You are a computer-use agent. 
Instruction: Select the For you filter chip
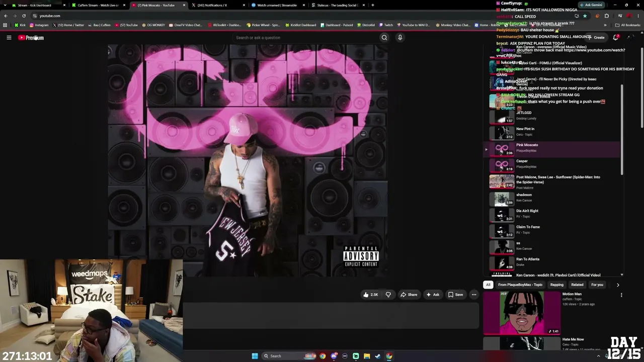(x=597, y=285)
